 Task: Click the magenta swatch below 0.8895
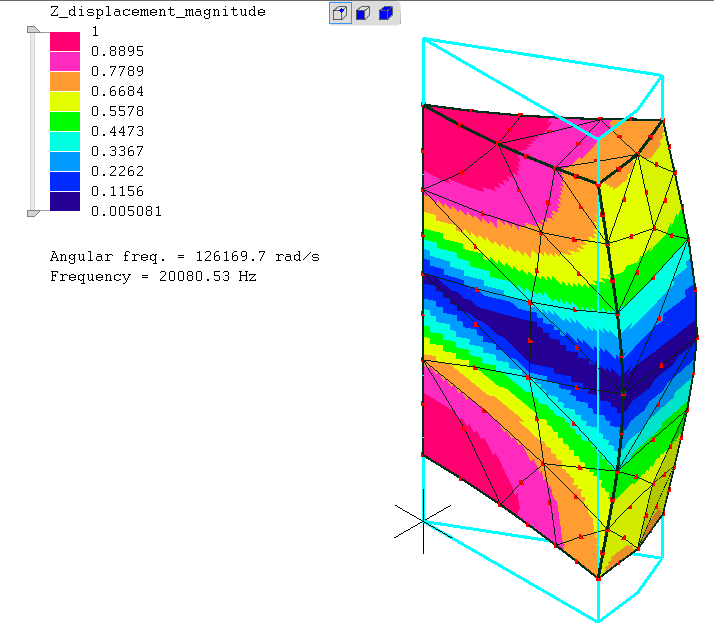[65, 61]
